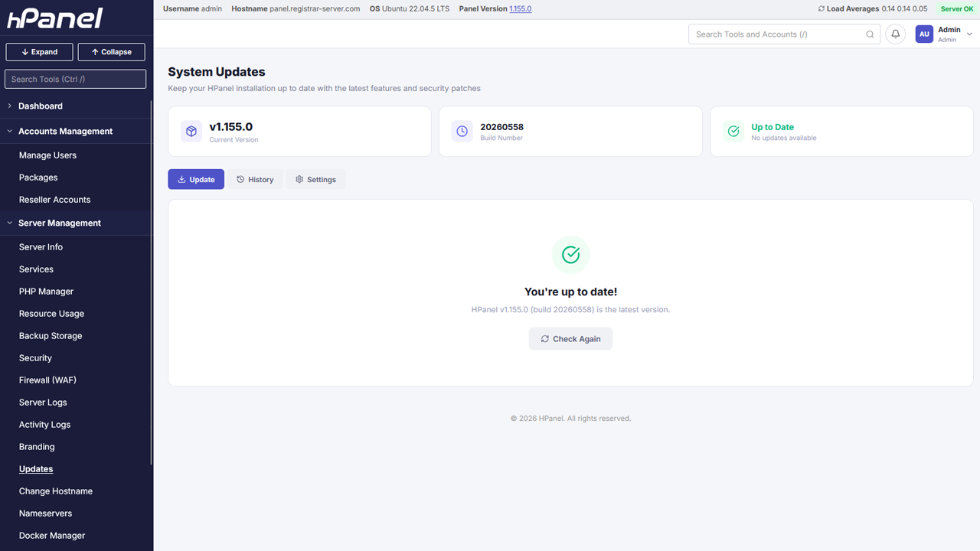Viewport: 980px width, 551px height.
Task: Open Reseller Accounts in sidebar
Action: pyautogui.click(x=54, y=200)
